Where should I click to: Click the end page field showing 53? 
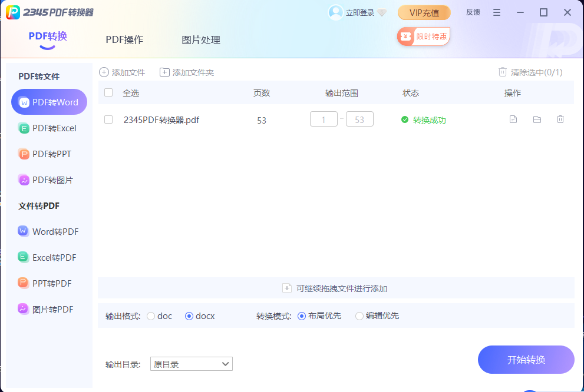tap(359, 119)
